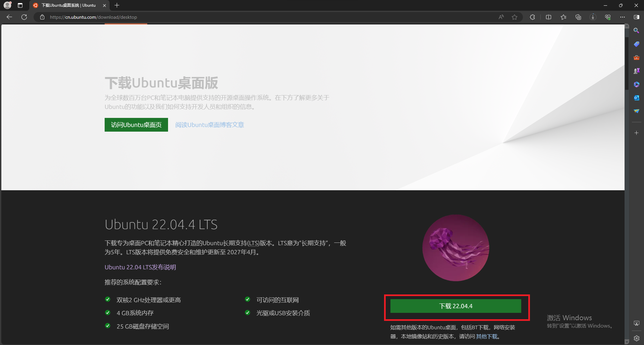
Task: Open the Ubuntu 22.04 LTS发布说明 link
Action: 140,267
